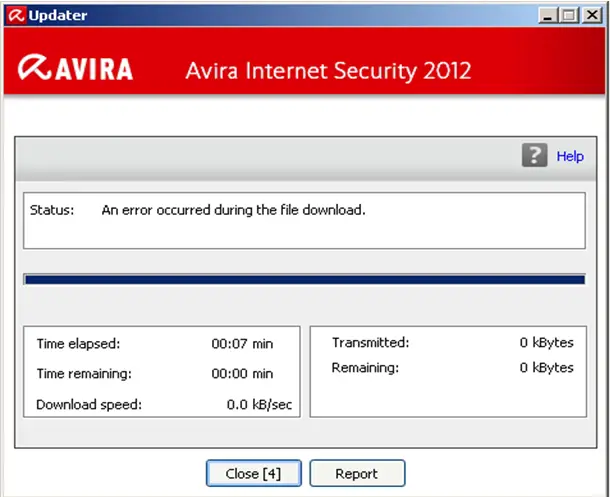Click the 'Remaining:' label in the right panel
Image resolution: width=610 pixels, height=497 pixels.
click(x=365, y=368)
